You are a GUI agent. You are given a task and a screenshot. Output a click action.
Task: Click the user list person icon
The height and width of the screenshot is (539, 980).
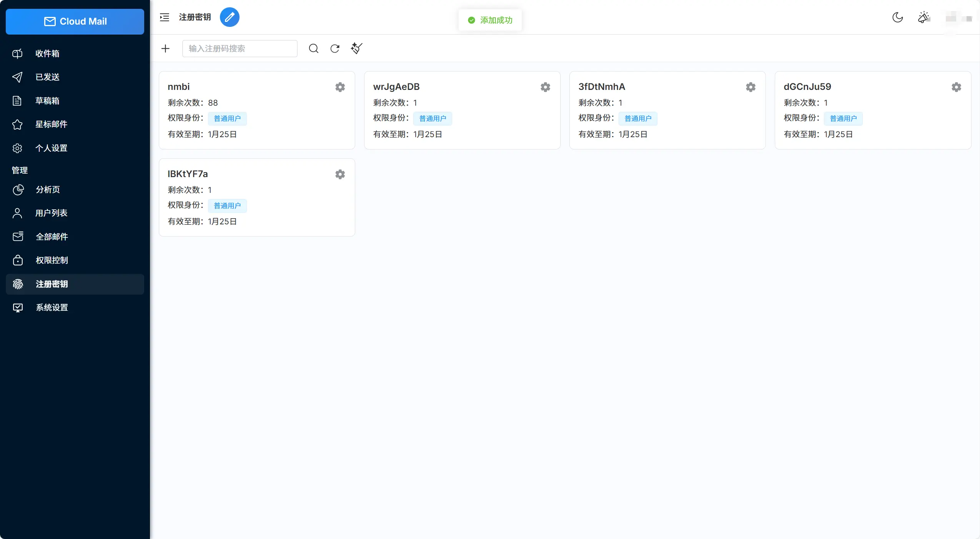(x=17, y=213)
